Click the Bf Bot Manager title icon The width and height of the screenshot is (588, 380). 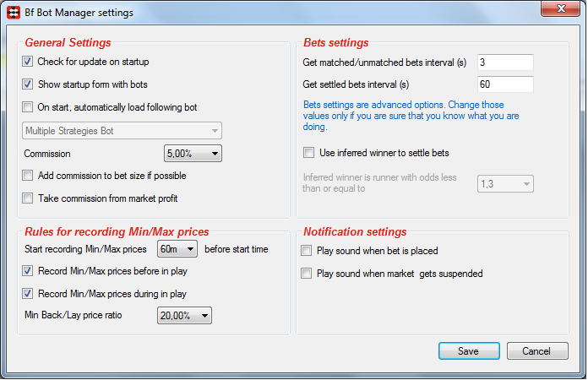14,13
